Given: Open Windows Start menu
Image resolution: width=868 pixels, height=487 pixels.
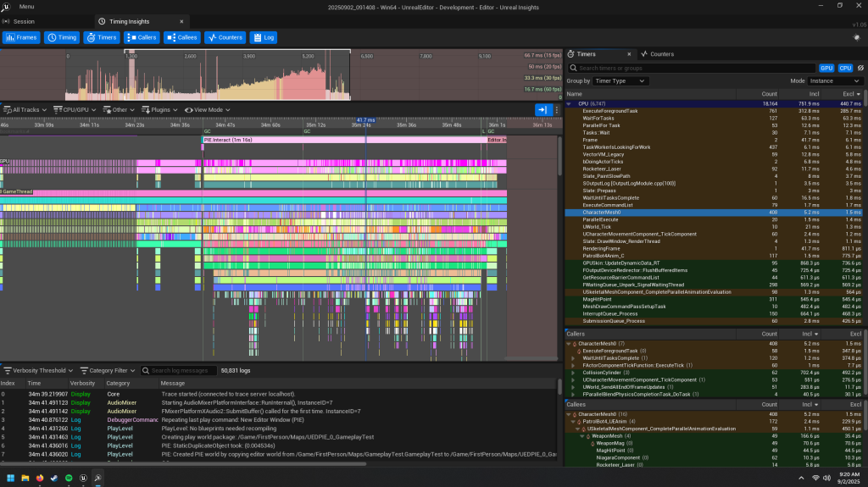Looking at the screenshot, I should coord(10,478).
